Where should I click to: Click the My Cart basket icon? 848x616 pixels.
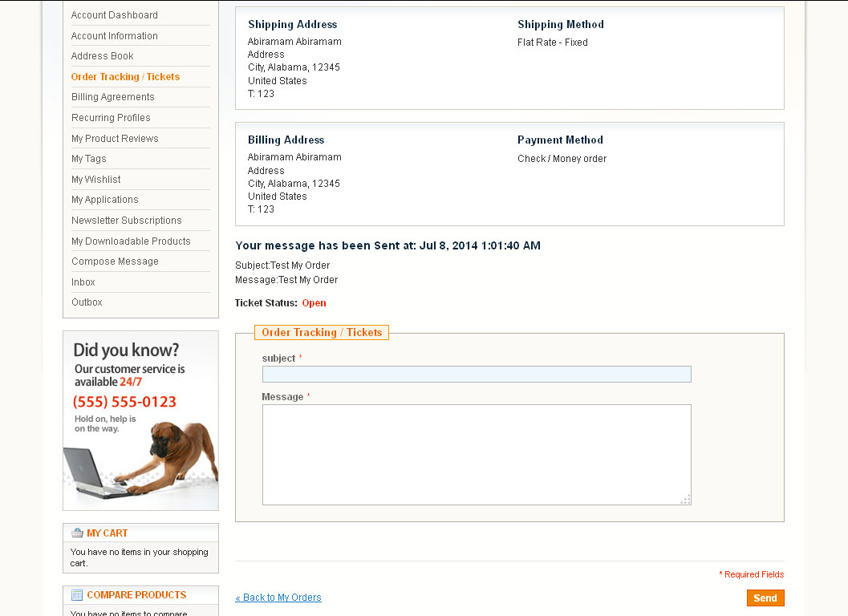[77, 533]
